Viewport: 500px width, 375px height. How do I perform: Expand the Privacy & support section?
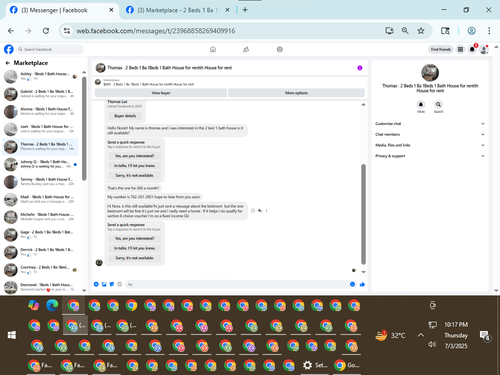click(430, 156)
